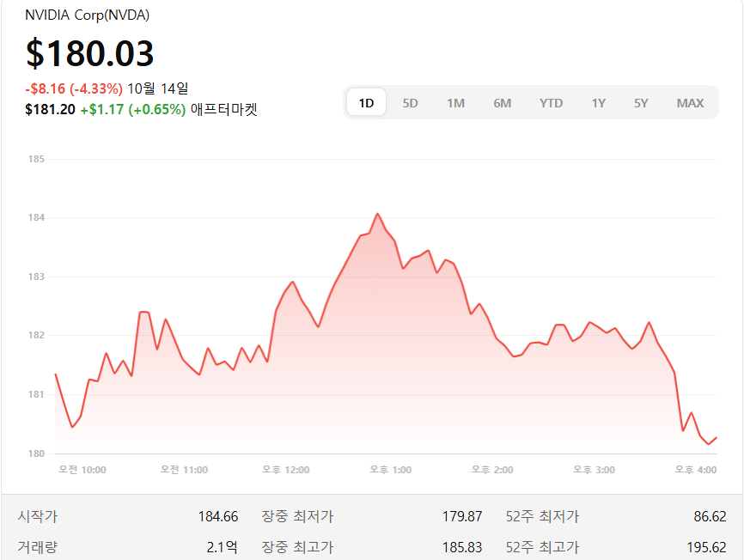
Task: Click the chart's highest peak near 184
Action: coord(377,214)
